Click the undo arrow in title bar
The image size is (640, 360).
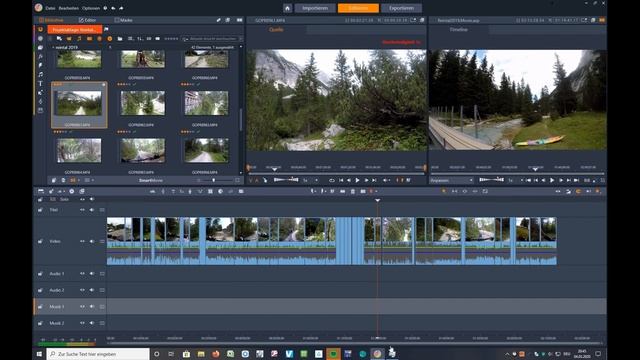coord(113,8)
